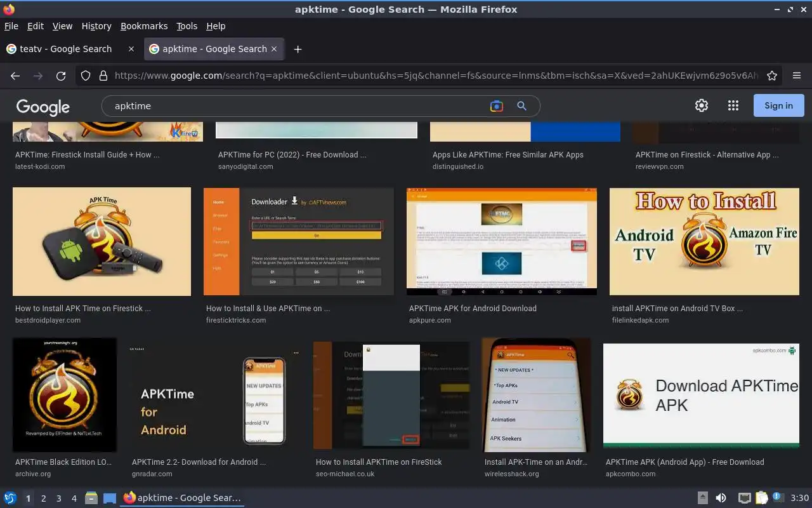
Task: Open How to Install APK Time on Firestick thumbnail
Action: tap(101, 241)
